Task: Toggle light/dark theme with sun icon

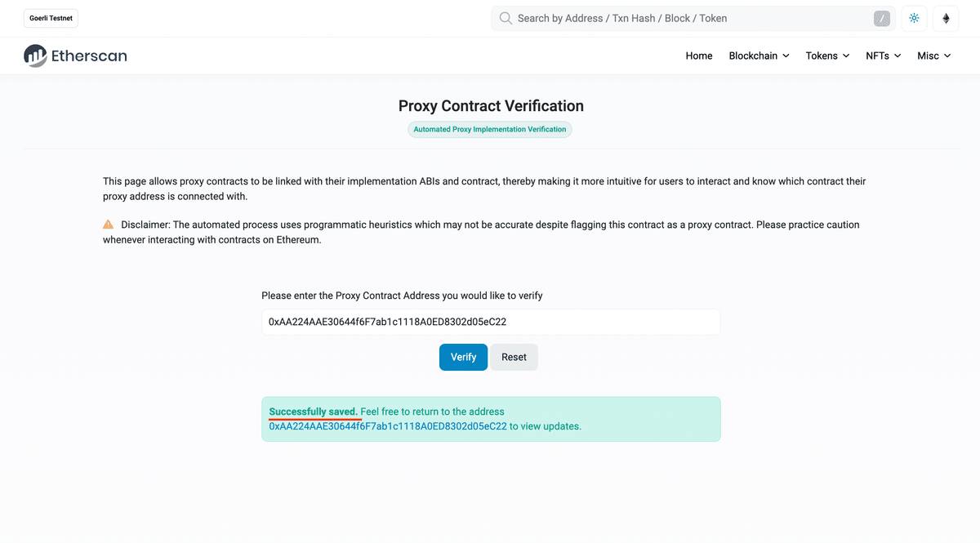Action: point(914,18)
